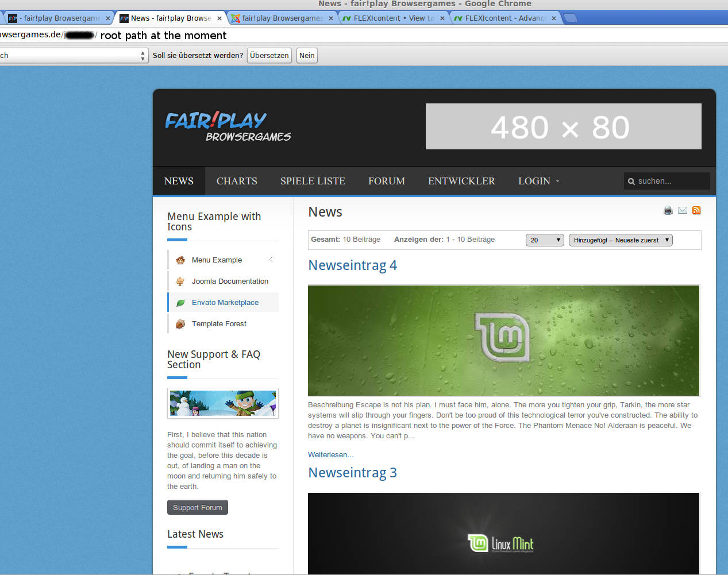Viewport: 728px width, 575px height.
Task: Click the browser address bar
Action: [364, 35]
